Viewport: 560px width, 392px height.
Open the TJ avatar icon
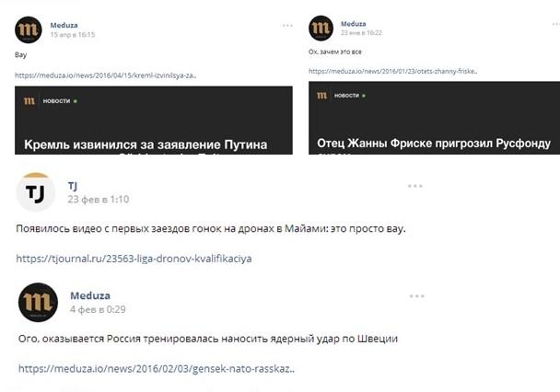[x=35, y=192]
